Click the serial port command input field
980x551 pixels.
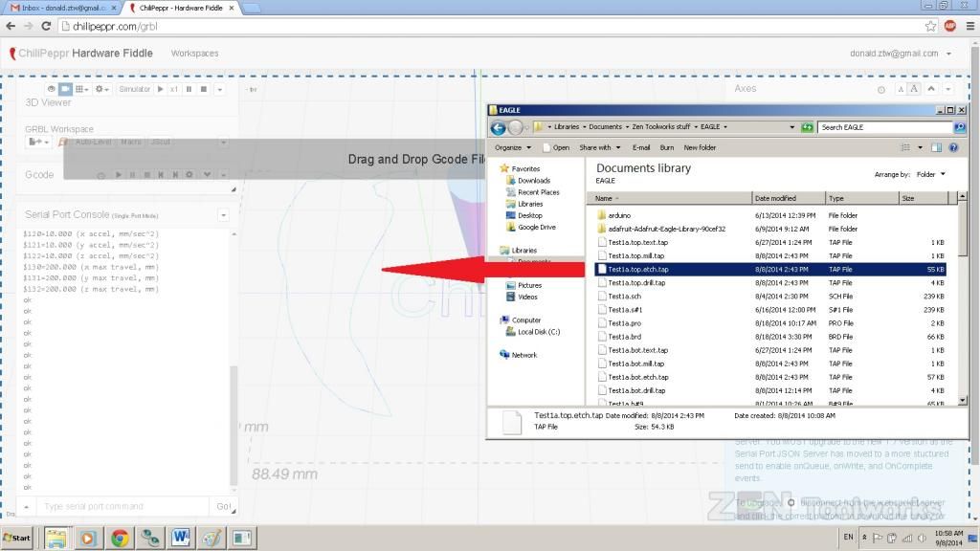point(122,506)
